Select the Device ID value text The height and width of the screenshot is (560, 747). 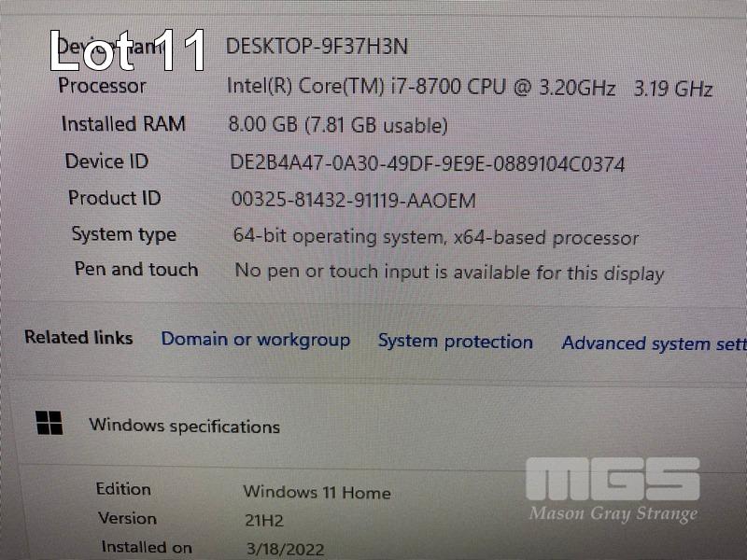pyautogui.click(x=428, y=163)
